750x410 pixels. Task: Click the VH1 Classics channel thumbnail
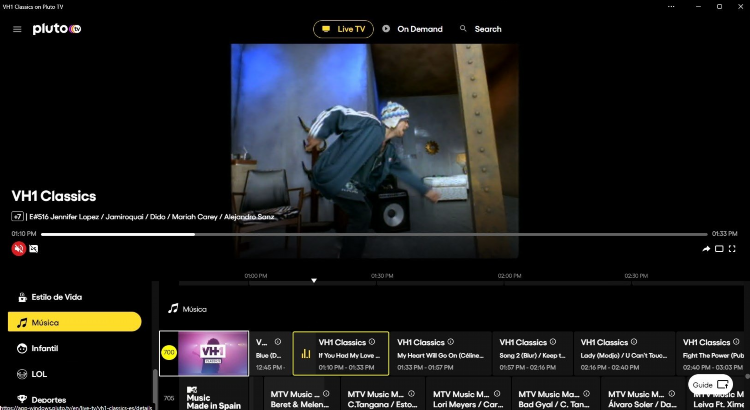[x=213, y=353]
